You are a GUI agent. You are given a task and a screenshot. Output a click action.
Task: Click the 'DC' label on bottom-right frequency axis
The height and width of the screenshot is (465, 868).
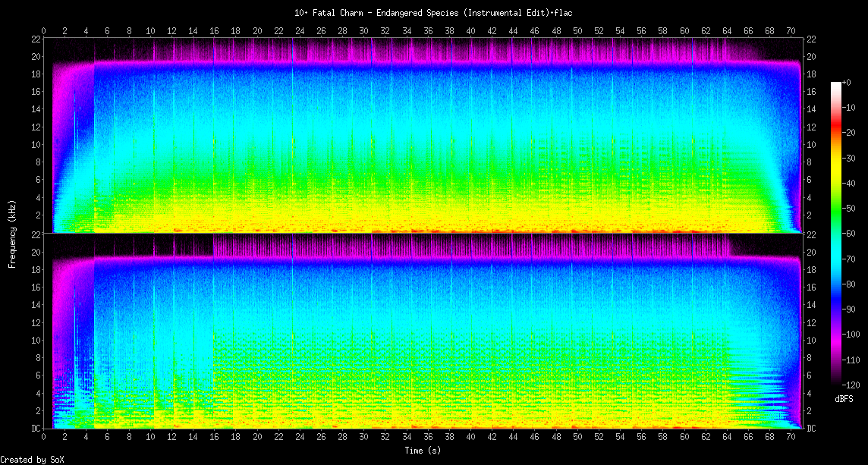(x=811, y=428)
